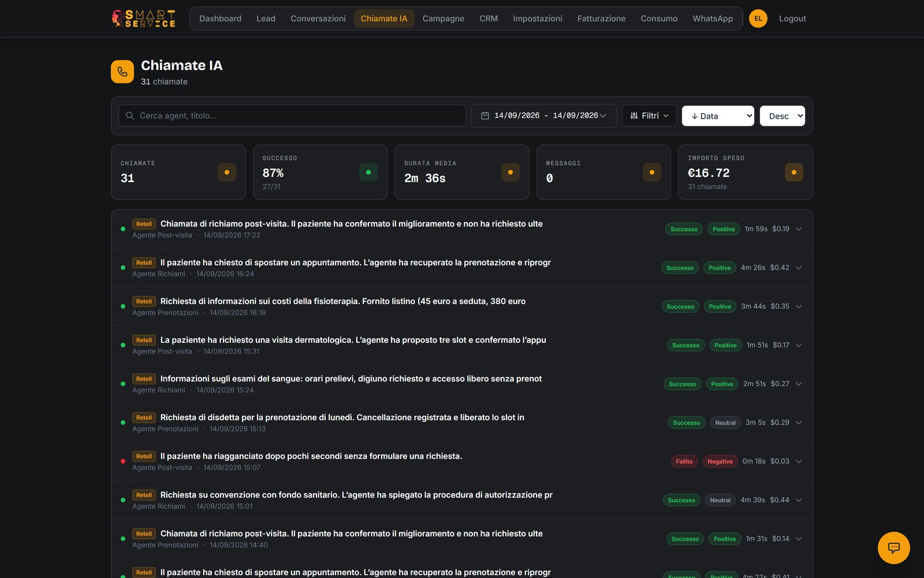
Task: Click the calendar icon in date range
Action: pyautogui.click(x=485, y=116)
